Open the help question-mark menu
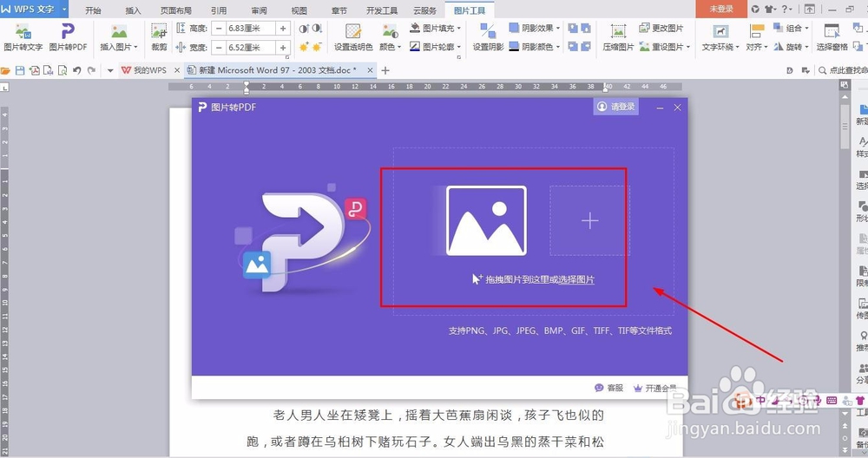Viewport: 868px width, 458px height. tap(786, 9)
